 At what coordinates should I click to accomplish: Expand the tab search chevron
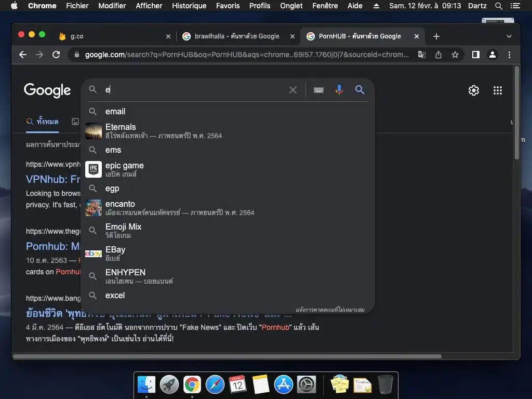[x=509, y=36]
